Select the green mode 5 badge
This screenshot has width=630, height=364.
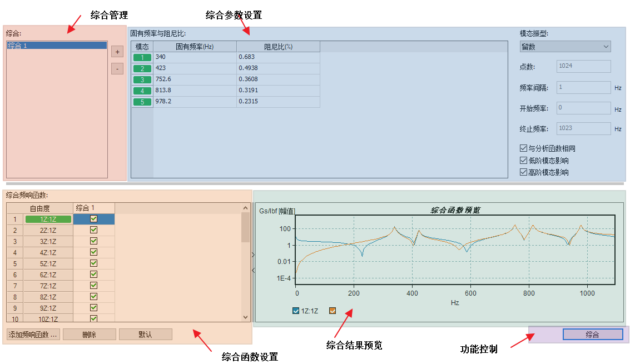[x=142, y=102]
